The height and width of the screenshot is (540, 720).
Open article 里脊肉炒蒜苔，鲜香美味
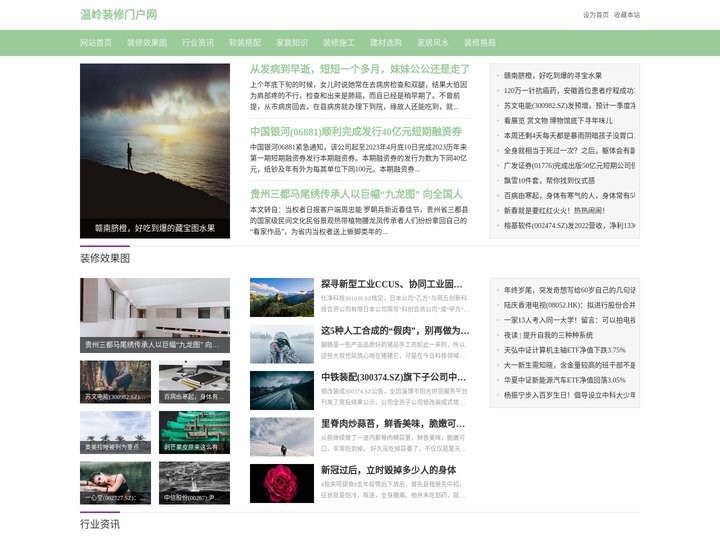[393, 424]
